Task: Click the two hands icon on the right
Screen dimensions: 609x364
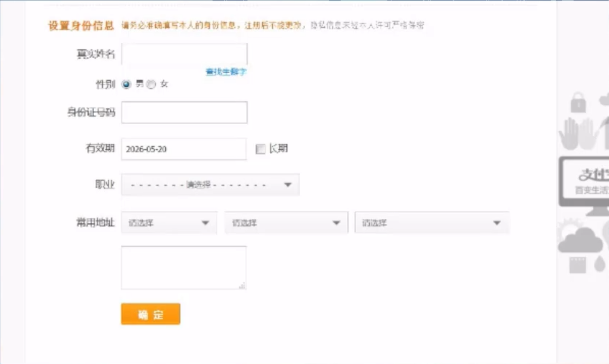Action: [577, 134]
